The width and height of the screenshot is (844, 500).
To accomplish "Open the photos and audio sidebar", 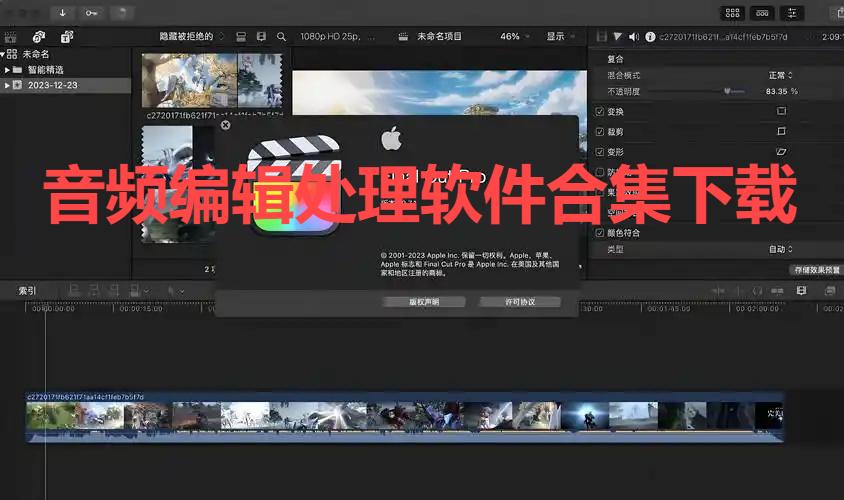I will tap(38, 37).
